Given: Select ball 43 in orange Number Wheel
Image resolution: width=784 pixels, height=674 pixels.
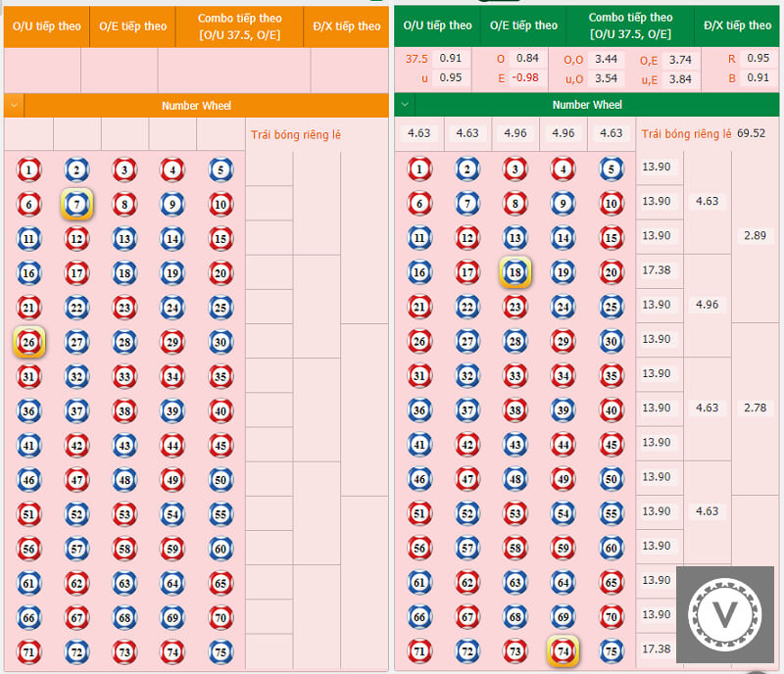Looking at the screenshot, I should 124,445.
